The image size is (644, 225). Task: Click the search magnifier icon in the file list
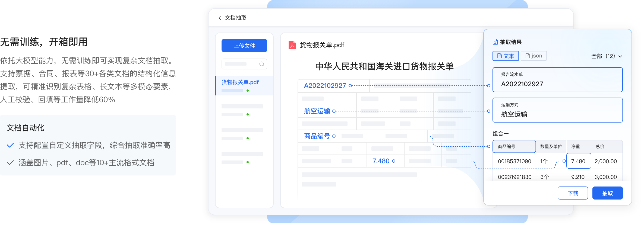coord(262,64)
